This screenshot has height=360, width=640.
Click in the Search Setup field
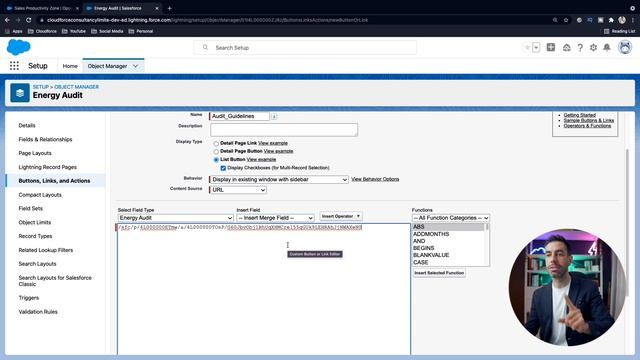click(x=305, y=48)
